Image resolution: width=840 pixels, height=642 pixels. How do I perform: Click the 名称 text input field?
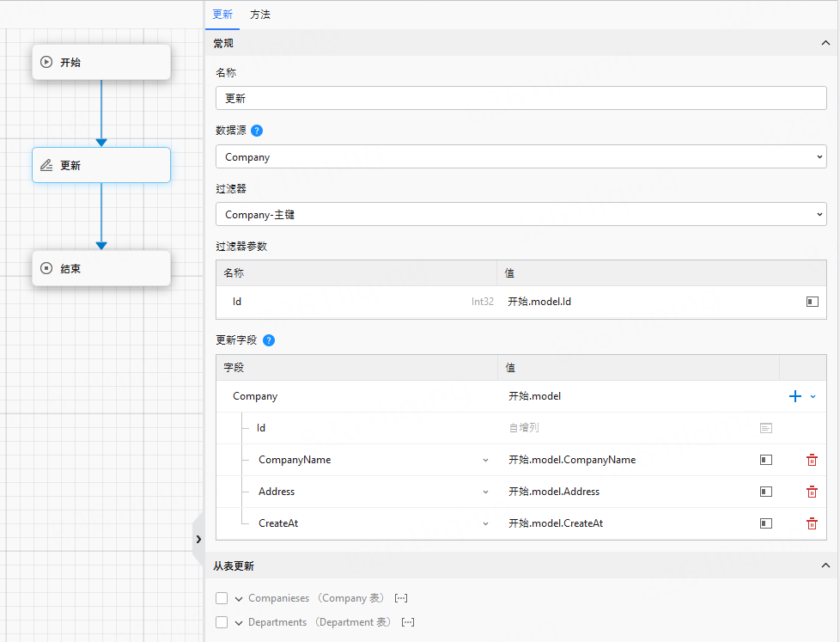pos(520,98)
